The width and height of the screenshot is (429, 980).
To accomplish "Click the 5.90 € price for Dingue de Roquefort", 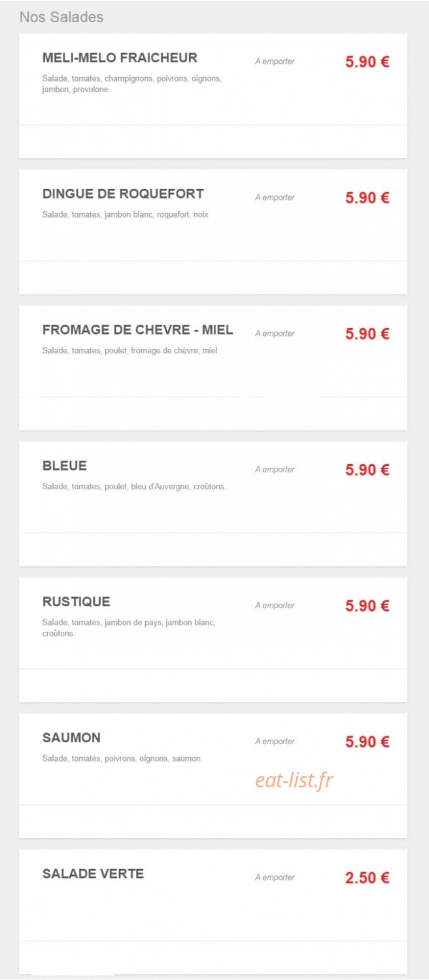I will [x=368, y=198].
